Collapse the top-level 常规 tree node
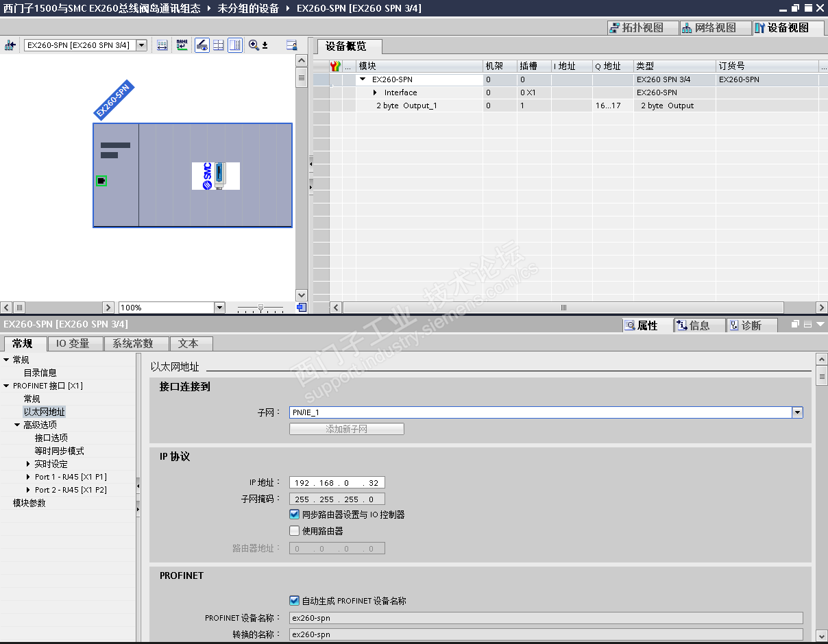828x644 pixels. pos(6,360)
